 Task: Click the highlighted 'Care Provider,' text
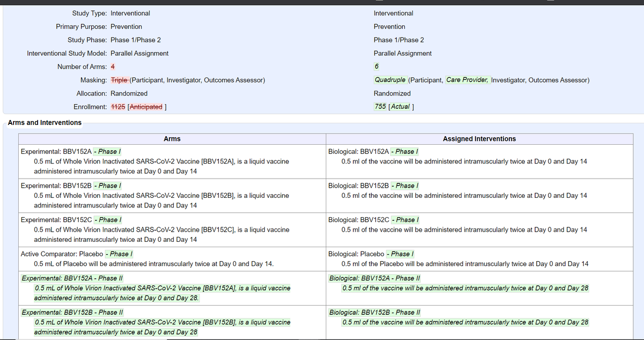467,80
